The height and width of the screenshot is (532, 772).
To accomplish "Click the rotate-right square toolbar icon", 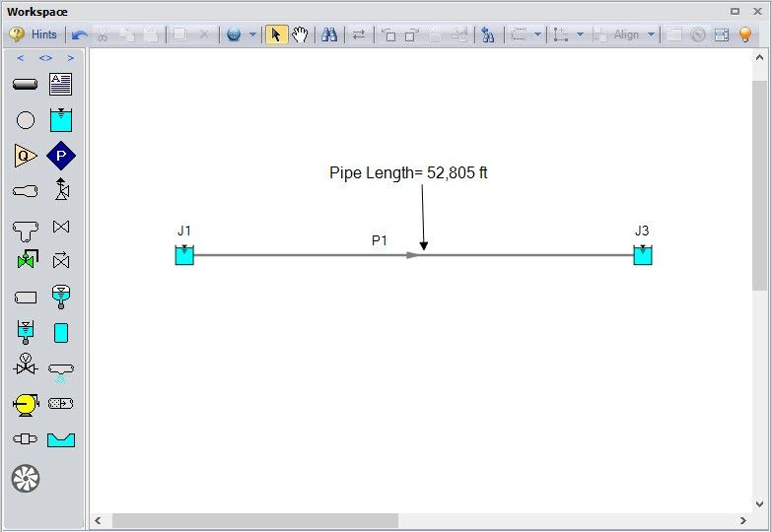I will tap(411, 34).
